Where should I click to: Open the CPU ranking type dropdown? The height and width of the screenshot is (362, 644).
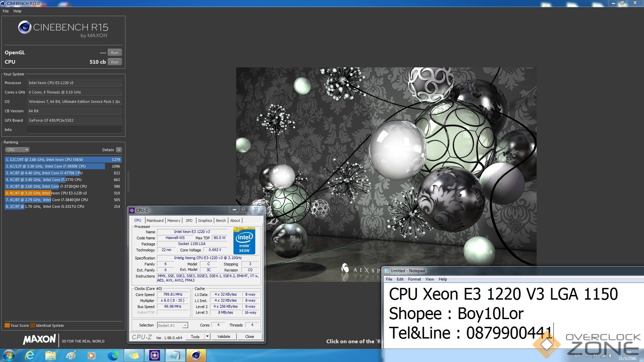(17, 150)
